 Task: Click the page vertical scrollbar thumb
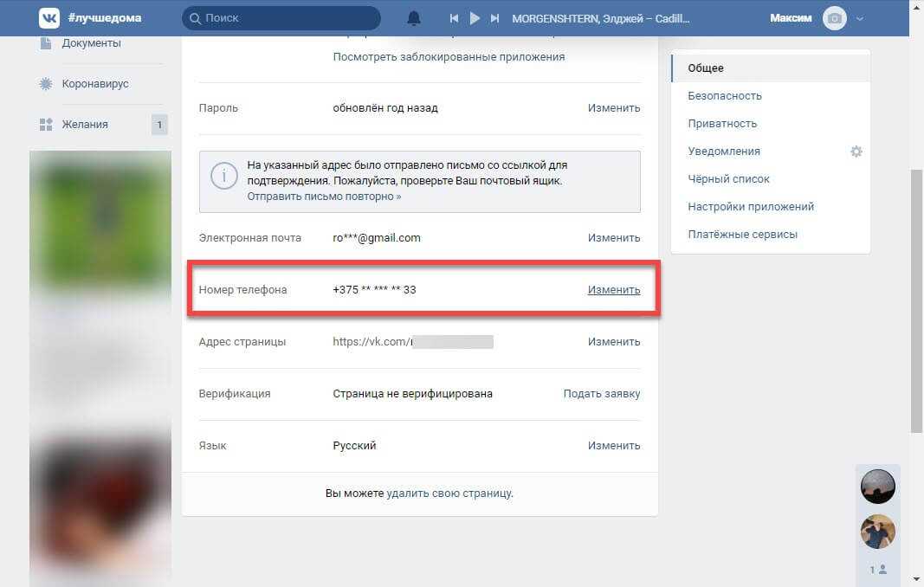916,300
